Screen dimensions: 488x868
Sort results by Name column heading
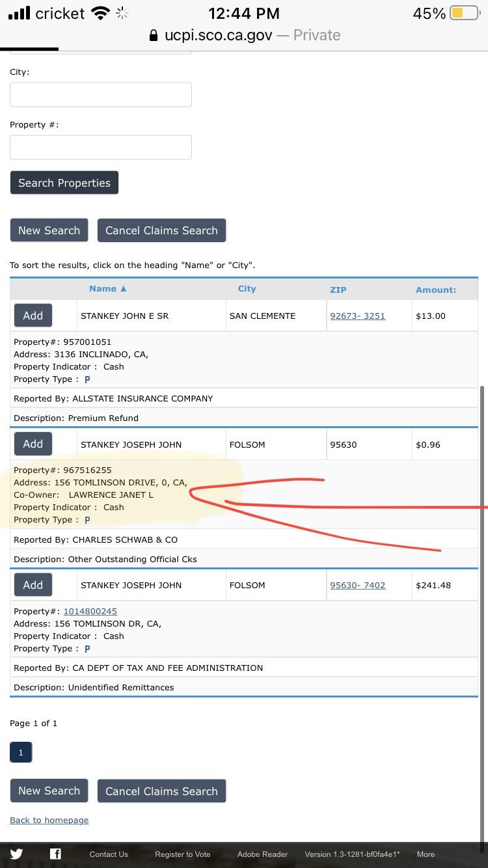coord(108,289)
